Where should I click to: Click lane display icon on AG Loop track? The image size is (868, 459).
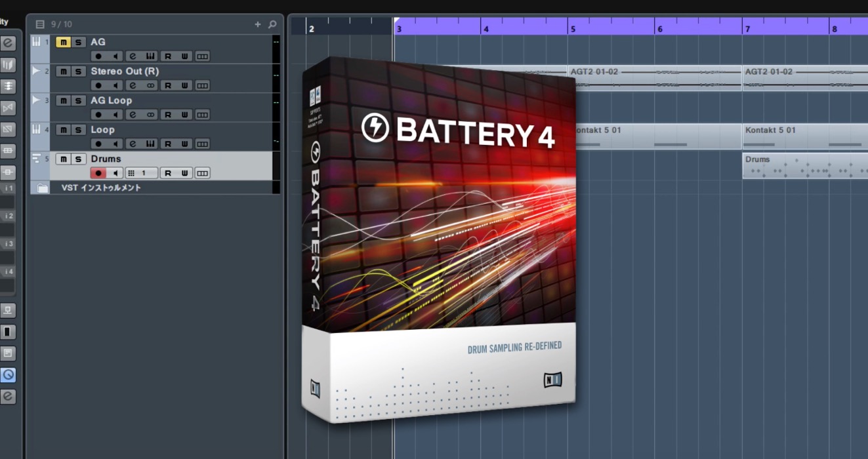click(203, 115)
